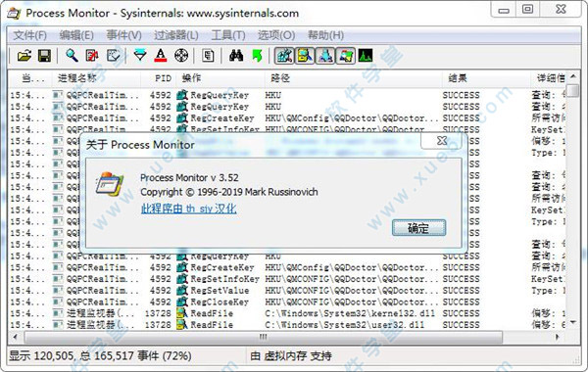This screenshot has width=588, height=372.
Task: Click the registry icon beside RegSetValue
Action: 182,291
